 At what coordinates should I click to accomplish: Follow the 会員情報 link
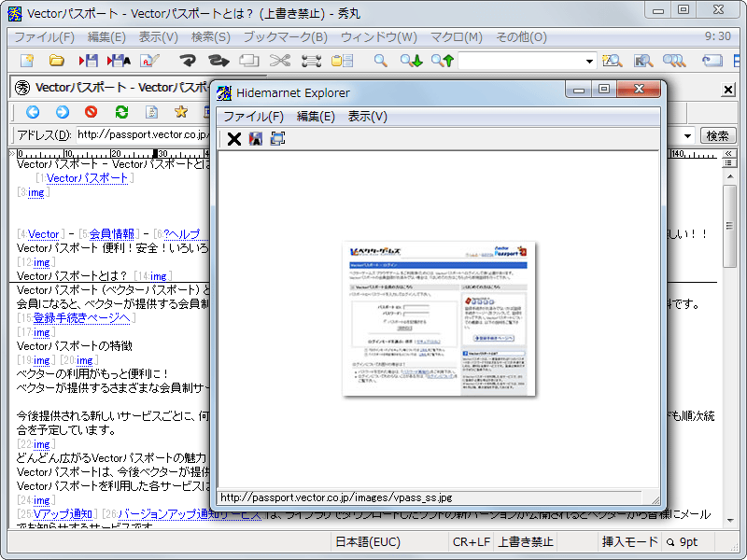[112, 234]
